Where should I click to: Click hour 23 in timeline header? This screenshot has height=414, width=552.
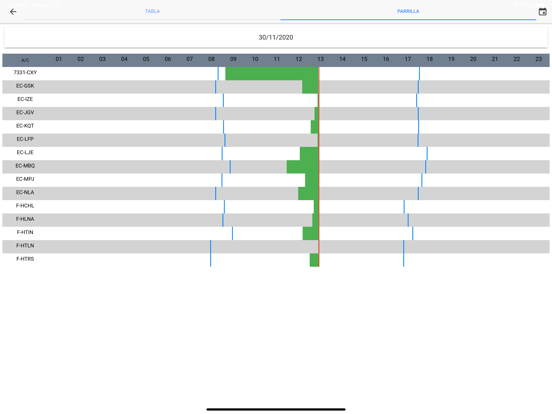[539, 59]
